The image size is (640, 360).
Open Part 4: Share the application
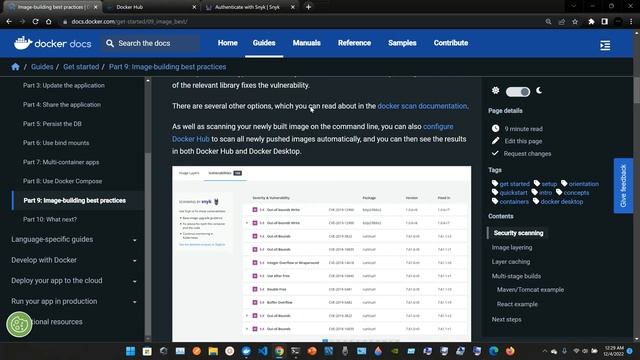tap(62, 104)
